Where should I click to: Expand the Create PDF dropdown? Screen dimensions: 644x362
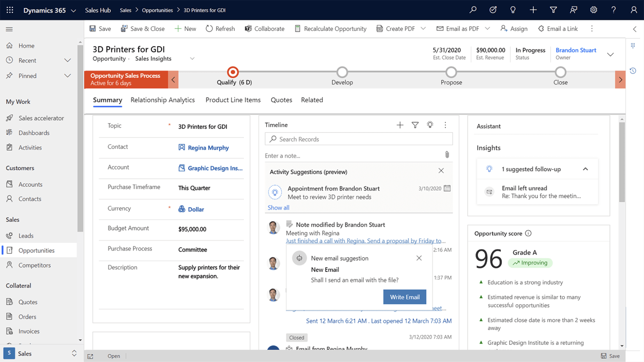tap(423, 29)
